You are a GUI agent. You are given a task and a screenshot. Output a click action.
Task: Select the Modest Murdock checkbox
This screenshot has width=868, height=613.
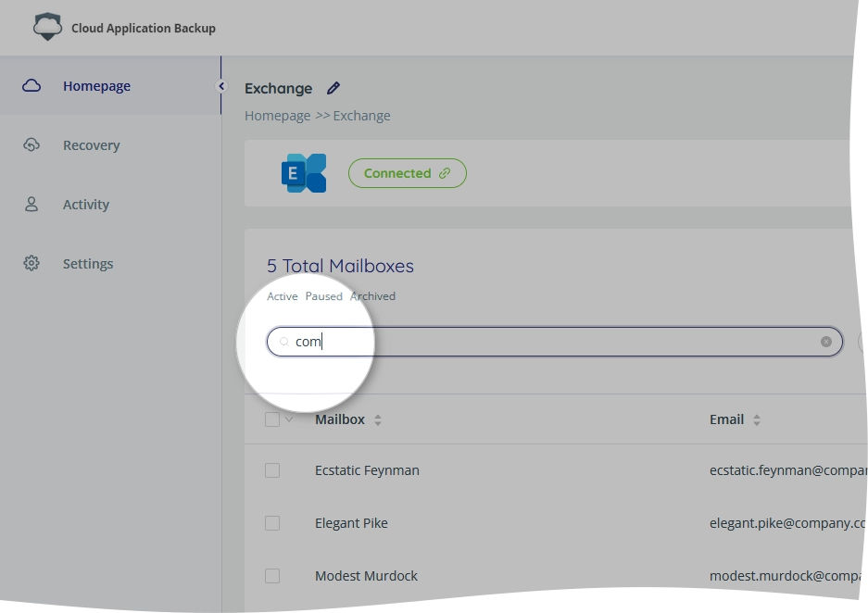pyautogui.click(x=272, y=576)
